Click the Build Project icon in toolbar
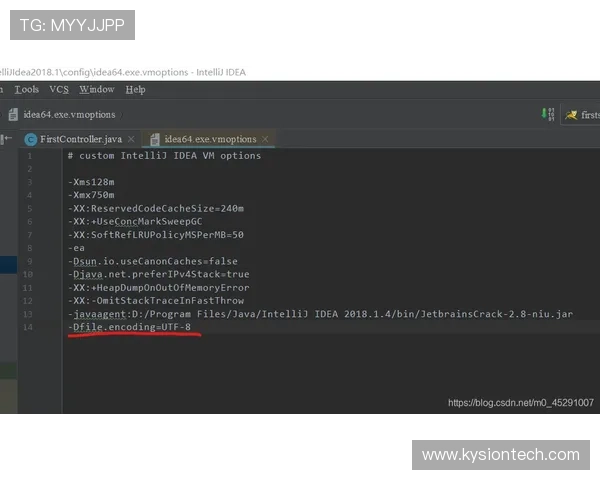The height and width of the screenshot is (480, 600). pyautogui.click(x=547, y=114)
